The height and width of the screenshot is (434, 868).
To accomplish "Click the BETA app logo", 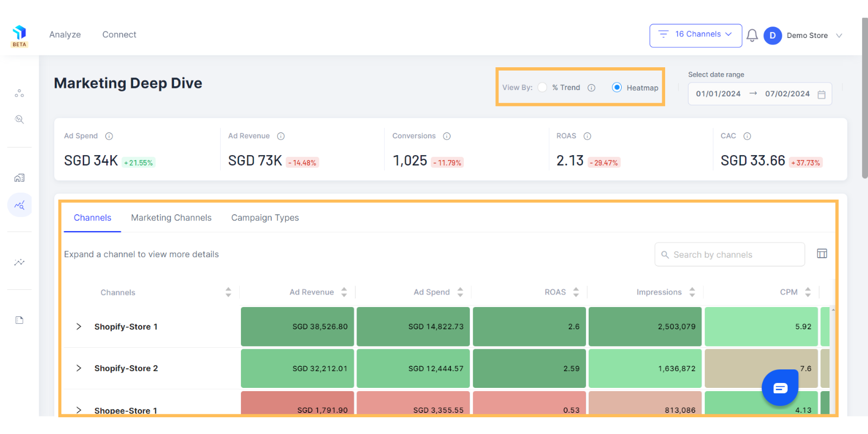I will point(20,36).
